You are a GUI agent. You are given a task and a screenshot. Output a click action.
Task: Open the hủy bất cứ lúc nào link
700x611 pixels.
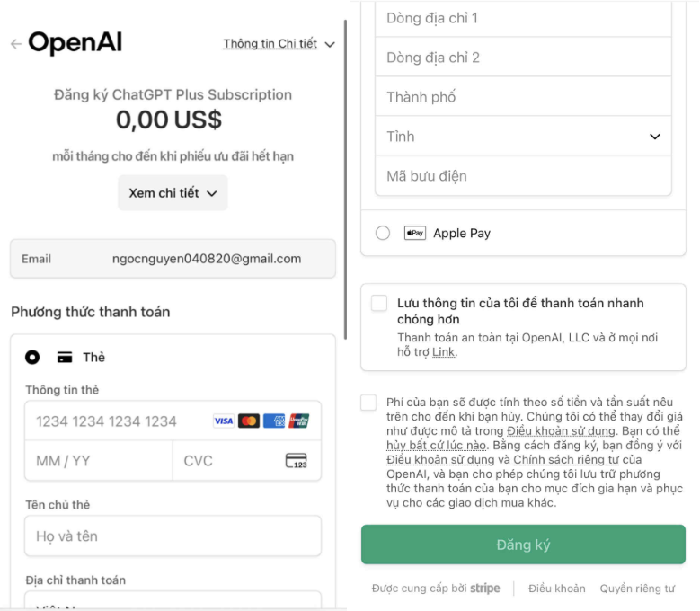[x=436, y=446]
